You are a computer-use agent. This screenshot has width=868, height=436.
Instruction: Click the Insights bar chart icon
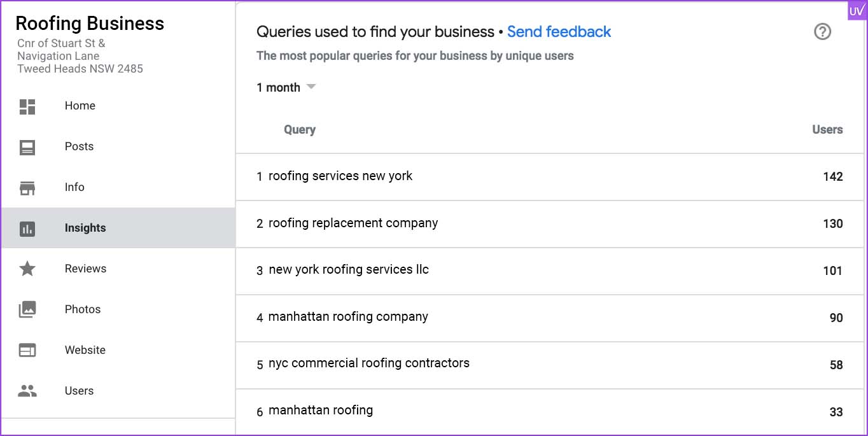(x=27, y=229)
